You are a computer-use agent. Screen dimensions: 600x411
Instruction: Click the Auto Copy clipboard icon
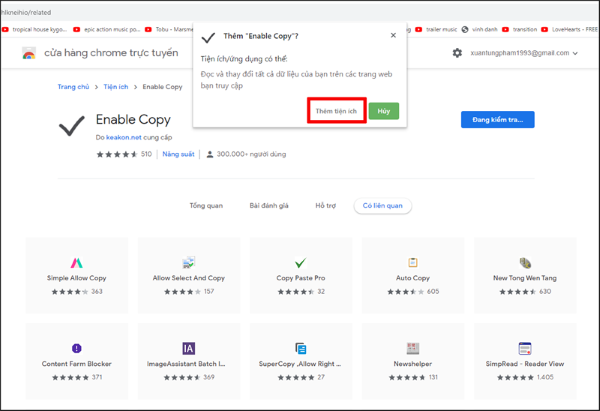coord(412,262)
